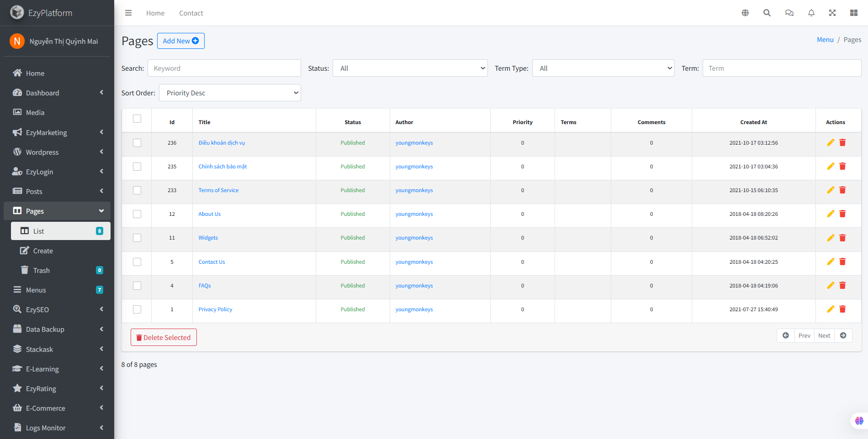
Task: Edit the Privacy Policy page
Action: click(831, 309)
